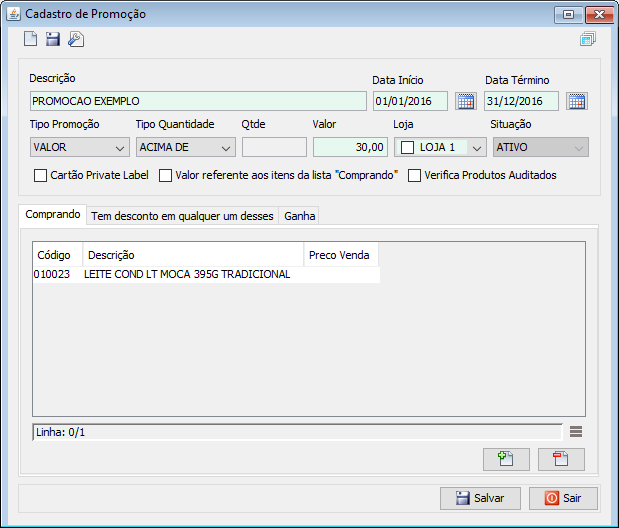Click the floppy disk save toolbar icon
The image size is (619, 528).
click(53, 39)
